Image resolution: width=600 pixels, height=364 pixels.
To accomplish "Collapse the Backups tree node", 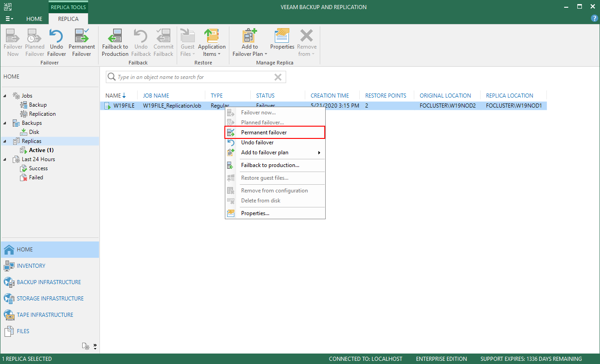I will (x=5, y=123).
